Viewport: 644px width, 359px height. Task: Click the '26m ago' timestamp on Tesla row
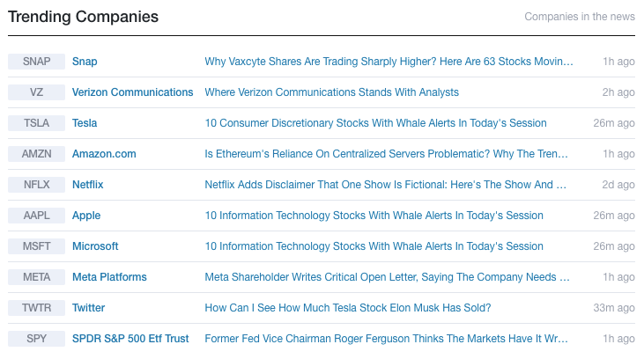(614, 123)
